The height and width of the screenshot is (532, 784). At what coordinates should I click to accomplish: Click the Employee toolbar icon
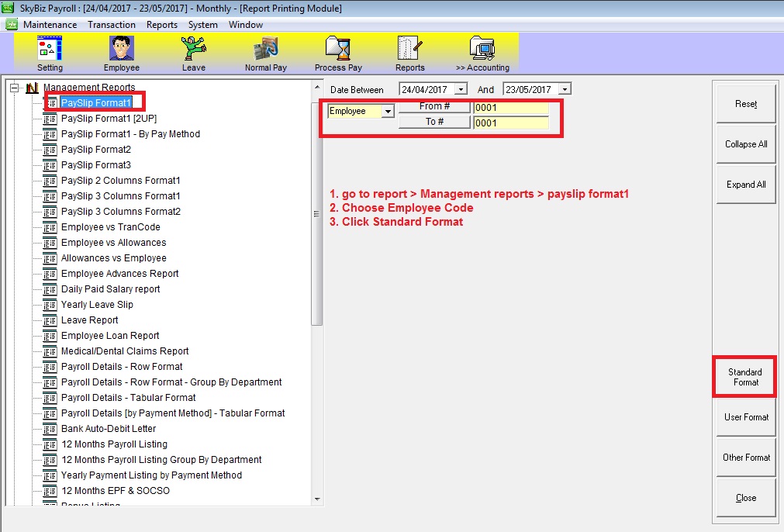pos(121,49)
